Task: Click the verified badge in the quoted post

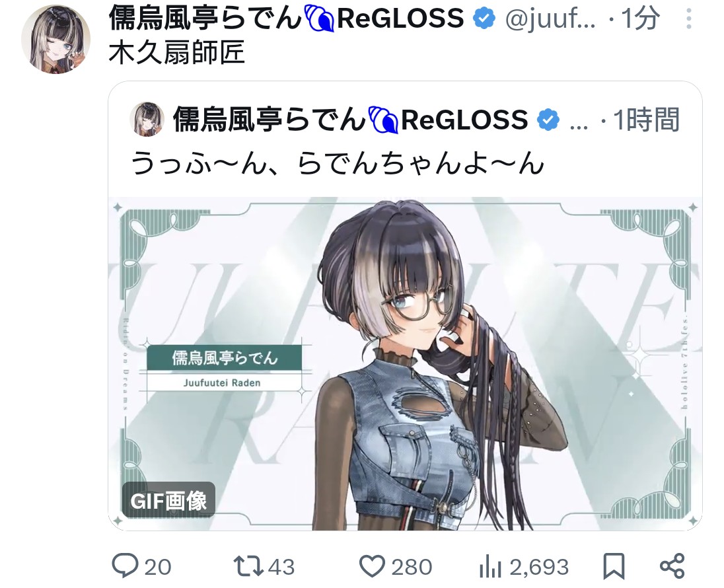Action: (548, 120)
